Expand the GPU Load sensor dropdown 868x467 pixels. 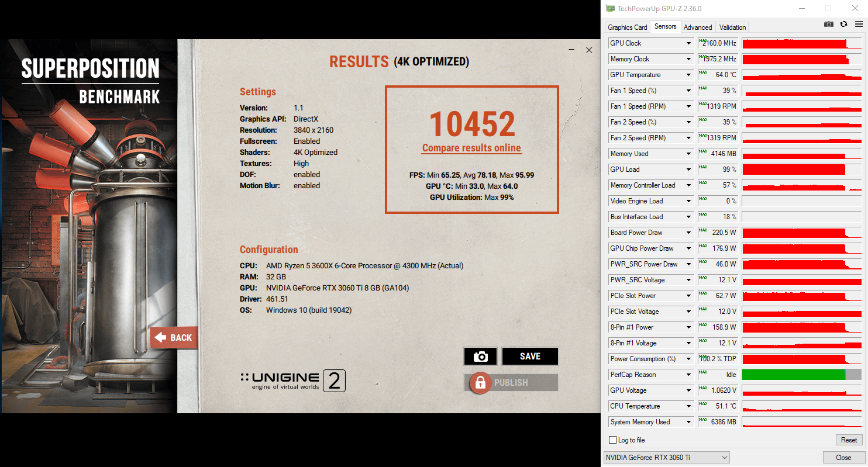click(x=688, y=169)
